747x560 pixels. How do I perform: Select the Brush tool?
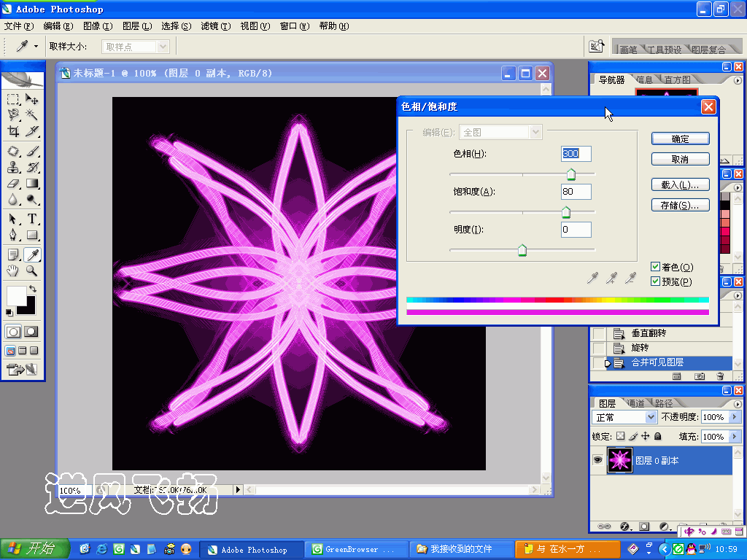(31, 152)
